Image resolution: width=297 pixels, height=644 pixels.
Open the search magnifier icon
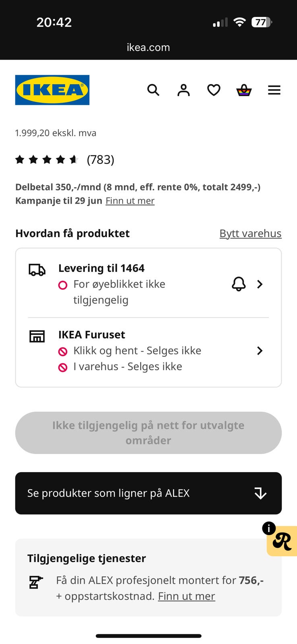pos(153,90)
